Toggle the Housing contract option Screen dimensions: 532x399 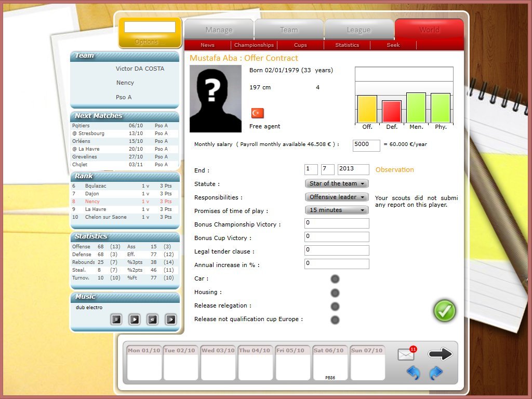pyautogui.click(x=335, y=292)
